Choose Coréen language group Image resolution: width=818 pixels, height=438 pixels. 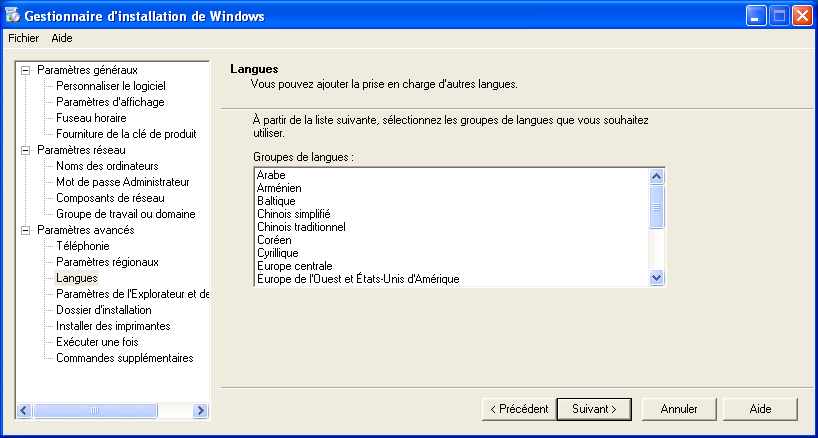(452, 240)
